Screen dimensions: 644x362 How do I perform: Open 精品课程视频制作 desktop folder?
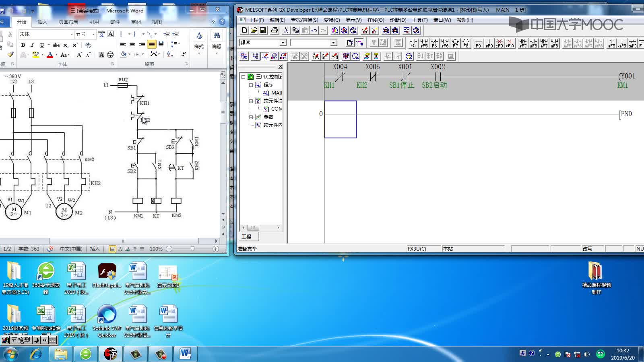click(x=597, y=278)
